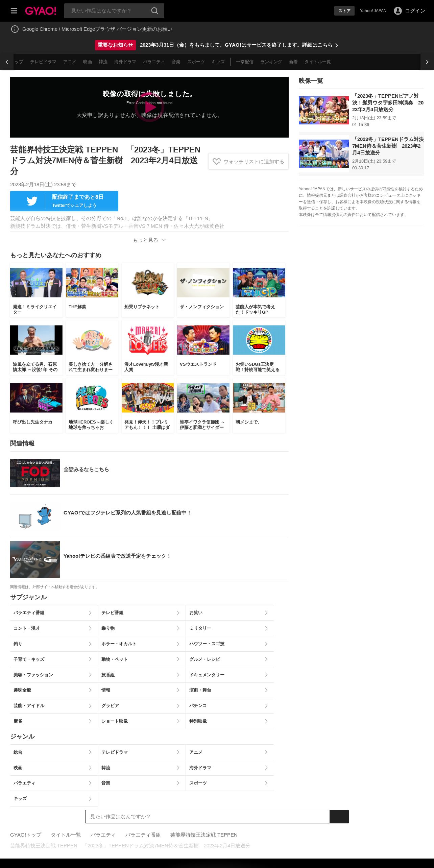
Task: Open ホラー・オカルト subgenre row
Action: coord(142,644)
